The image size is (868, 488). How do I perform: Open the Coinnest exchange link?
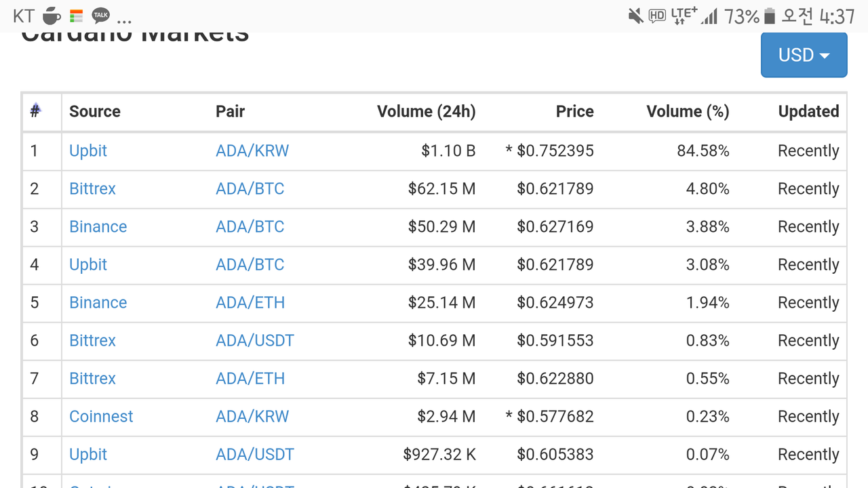[101, 416]
